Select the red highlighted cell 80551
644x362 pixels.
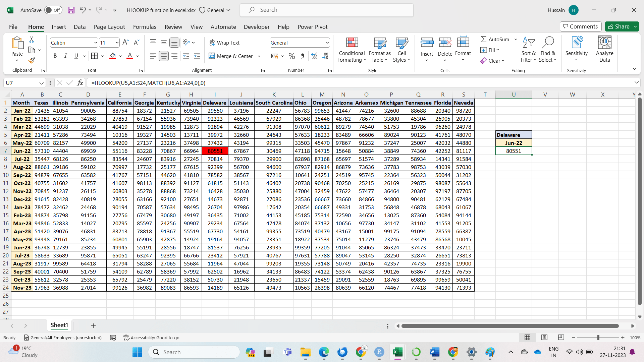(x=215, y=151)
